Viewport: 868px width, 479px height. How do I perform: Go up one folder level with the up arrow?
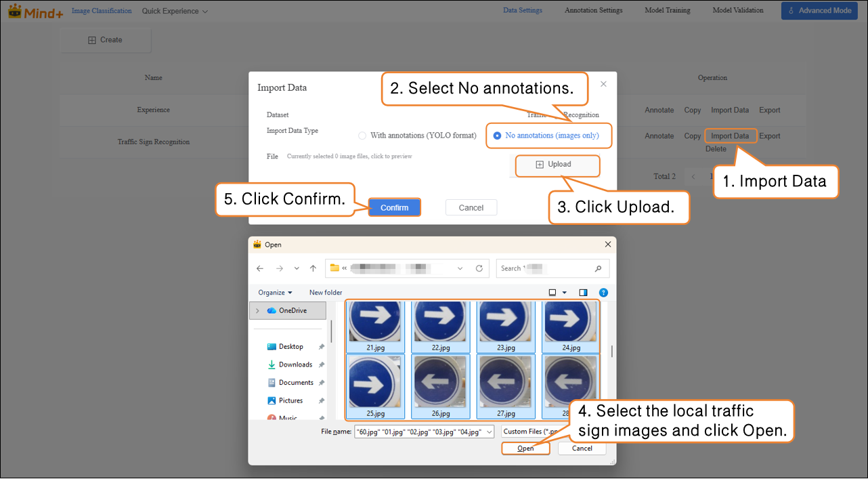[x=313, y=268]
